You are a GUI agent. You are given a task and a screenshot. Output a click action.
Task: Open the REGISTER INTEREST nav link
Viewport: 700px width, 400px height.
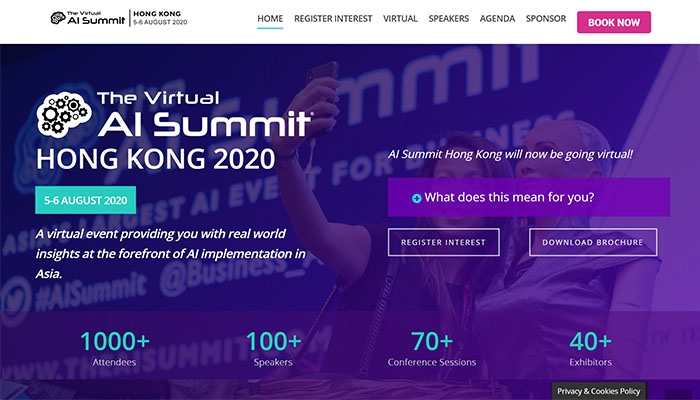pyautogui.click(x=333, y=19)
